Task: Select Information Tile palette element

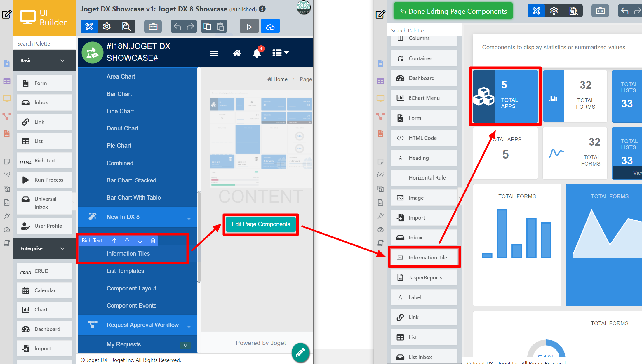Action: [x=424, y=257]
